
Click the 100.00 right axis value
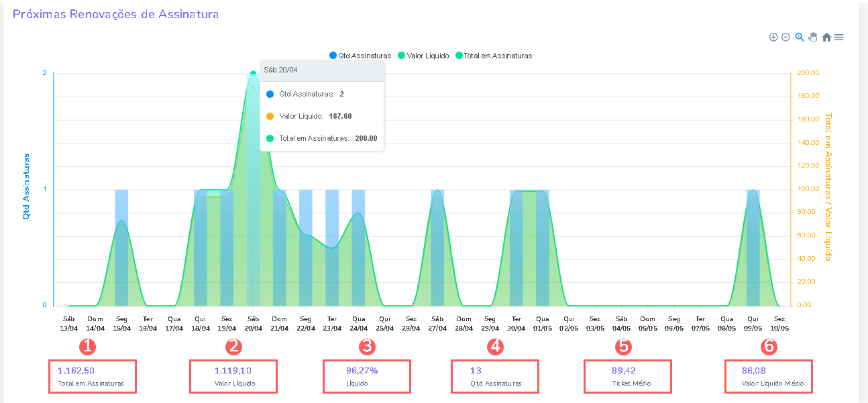click(809, 189)
